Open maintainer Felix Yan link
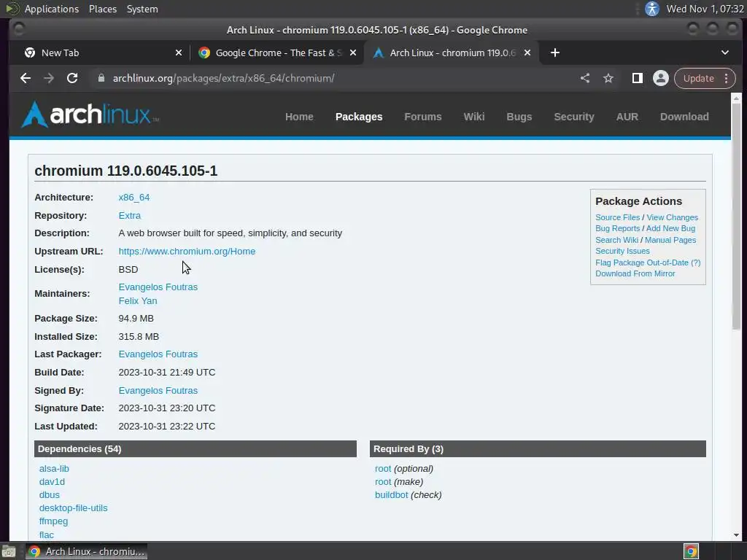Screen dimensions: 747x560 tap(138, 301)
